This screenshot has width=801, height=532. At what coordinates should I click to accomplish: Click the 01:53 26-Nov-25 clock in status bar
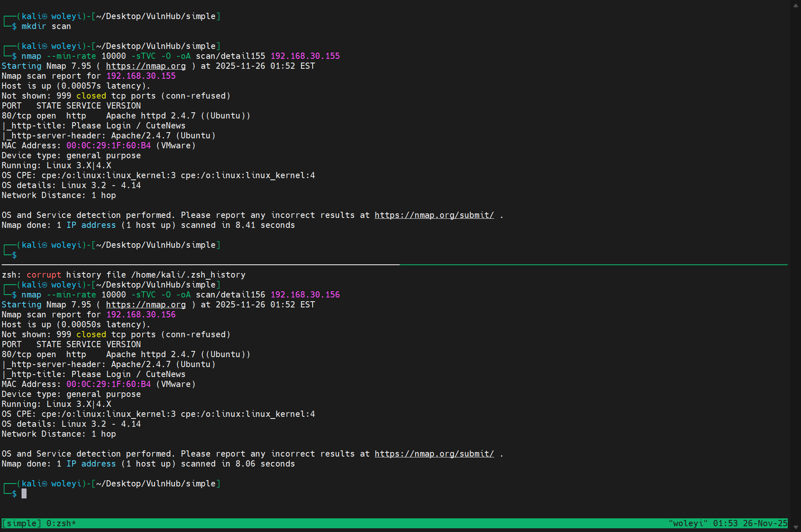(750, 523)
